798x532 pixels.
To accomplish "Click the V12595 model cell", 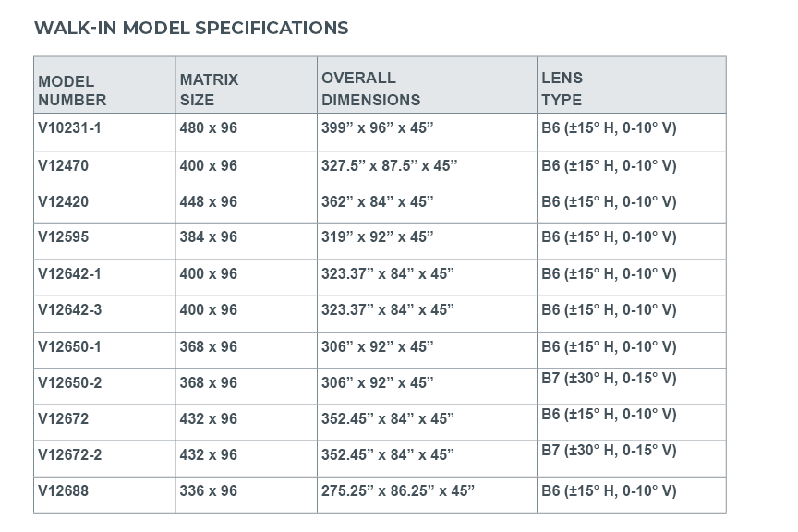I will (63, 237).
